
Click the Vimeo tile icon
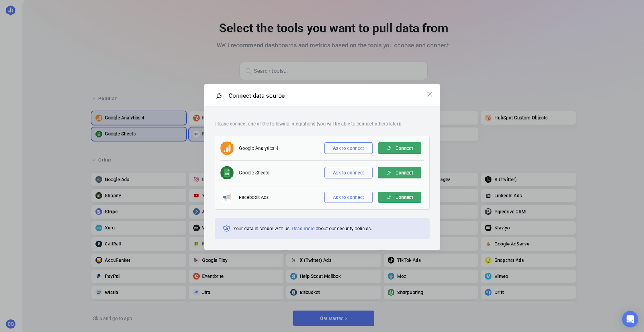click(x=488, y=276)
